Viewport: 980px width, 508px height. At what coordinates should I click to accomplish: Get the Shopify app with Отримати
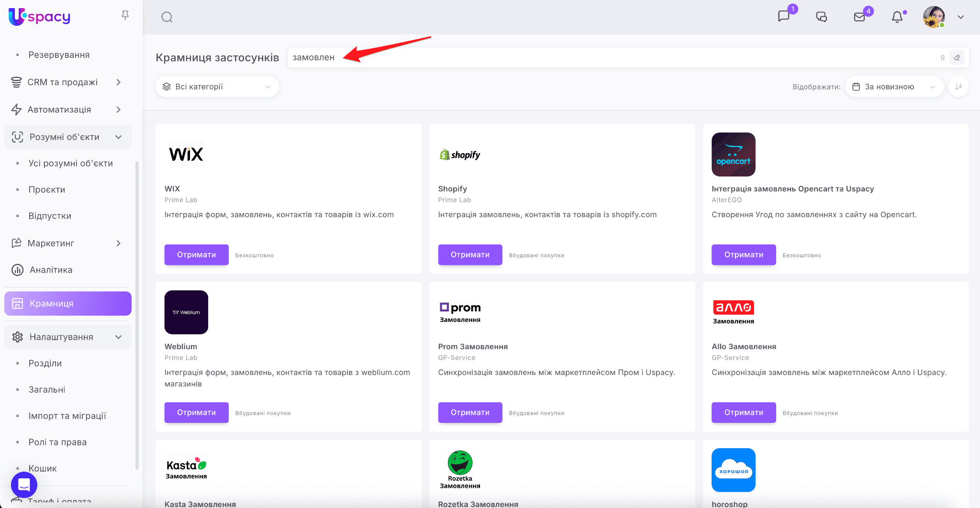click(x=470, y=255)
